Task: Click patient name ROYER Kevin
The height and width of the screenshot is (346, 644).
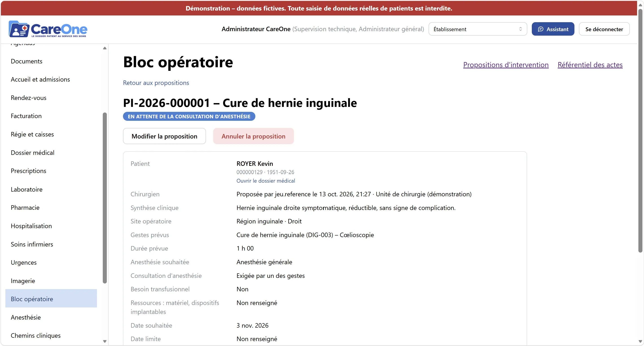Action: [255, 164]
